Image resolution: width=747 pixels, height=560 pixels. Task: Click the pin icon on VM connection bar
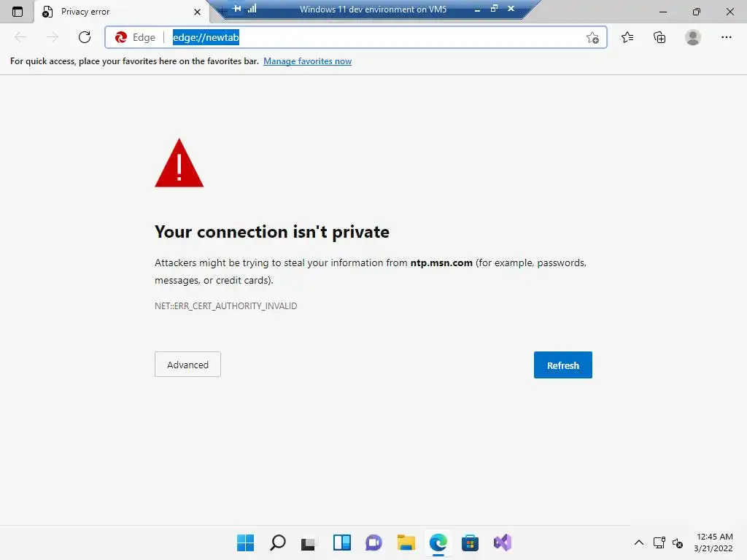point(237,8)
